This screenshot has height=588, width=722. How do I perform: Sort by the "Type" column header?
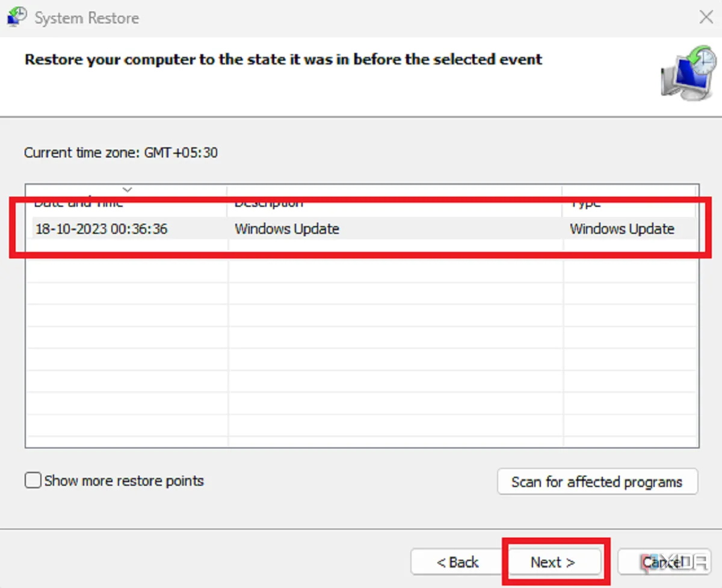(584, 202)
